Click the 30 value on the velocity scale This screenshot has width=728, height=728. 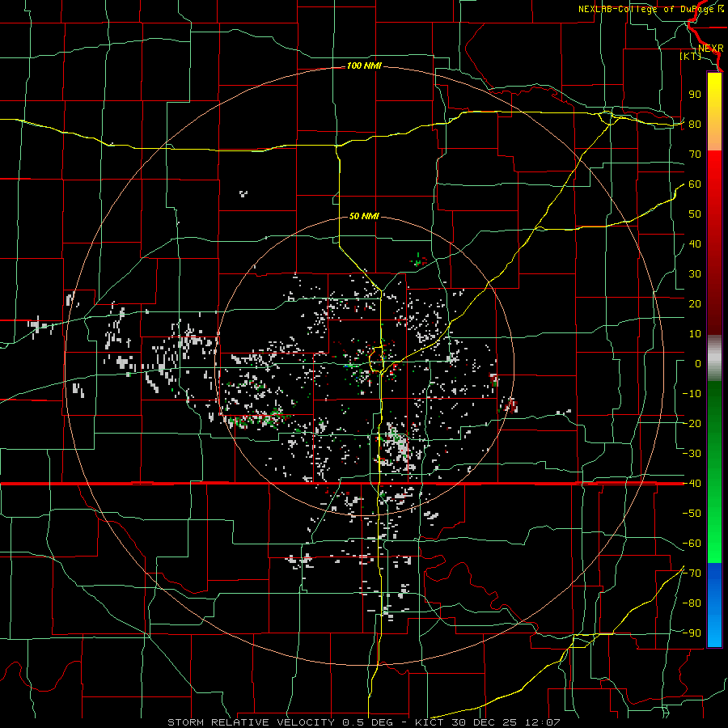point(695,274)
